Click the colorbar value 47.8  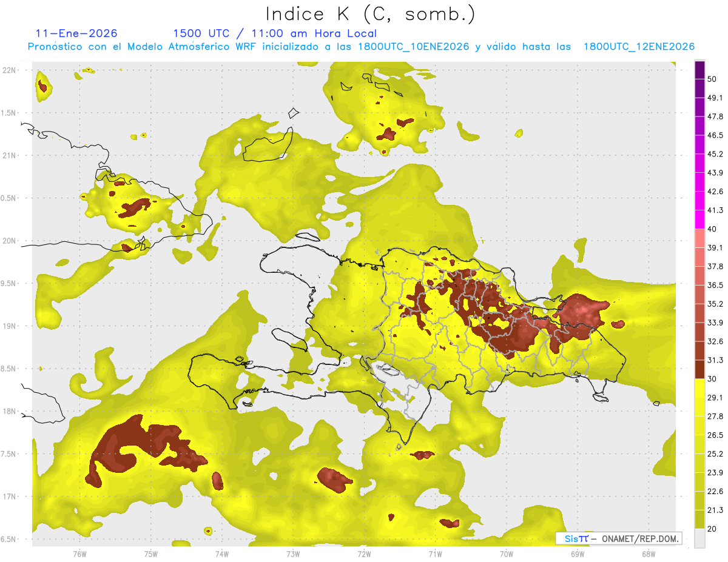click(715, 116)
